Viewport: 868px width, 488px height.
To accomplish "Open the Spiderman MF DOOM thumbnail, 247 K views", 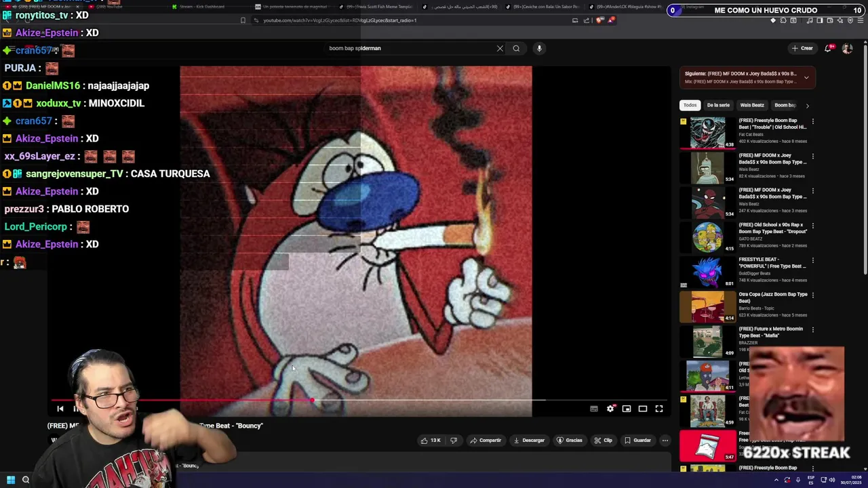I will (707, 202).
